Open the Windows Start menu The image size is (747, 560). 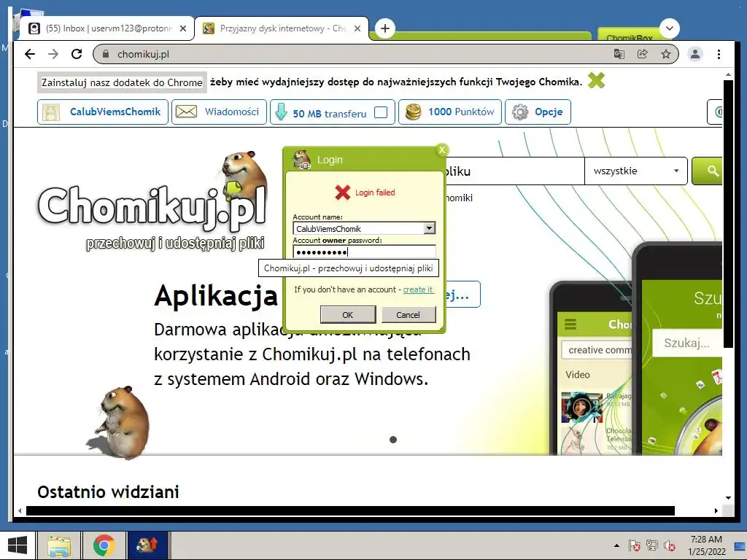pyautogui.click(x=18, y=545)
